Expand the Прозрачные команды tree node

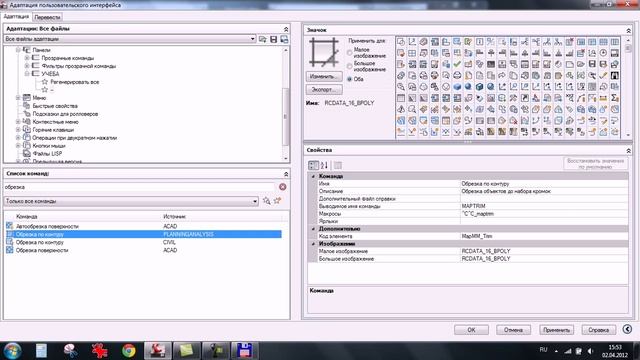[27, 58]
